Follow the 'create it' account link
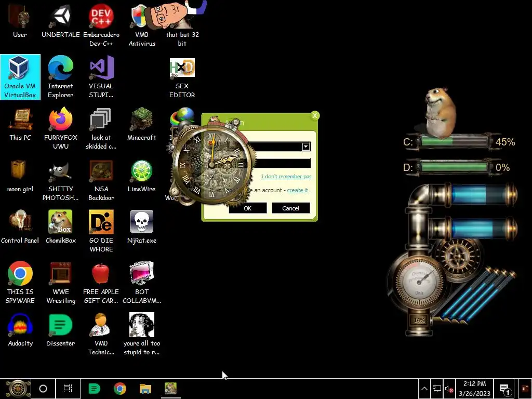This screenshot has height=399, width=532. coord(298,190)
